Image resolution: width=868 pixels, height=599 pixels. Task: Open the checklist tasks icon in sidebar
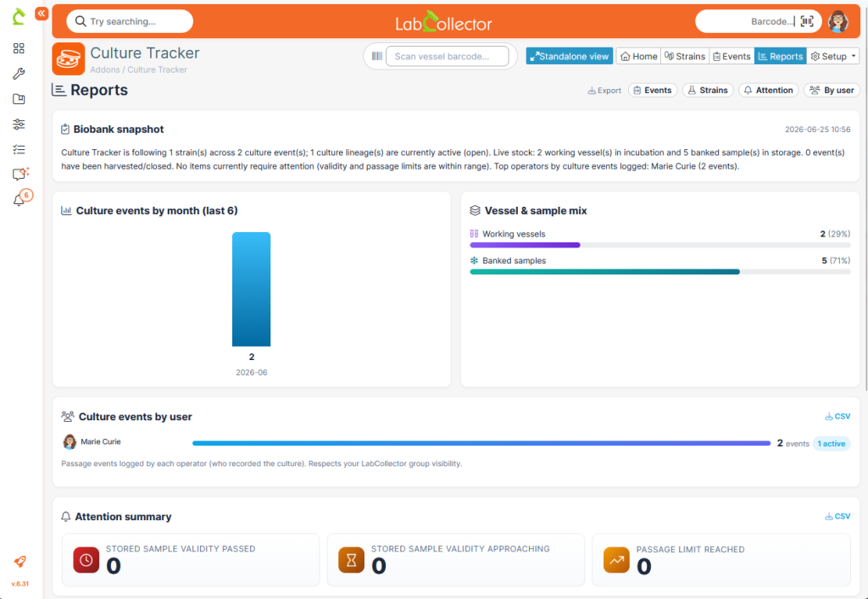tap(19, 149)
